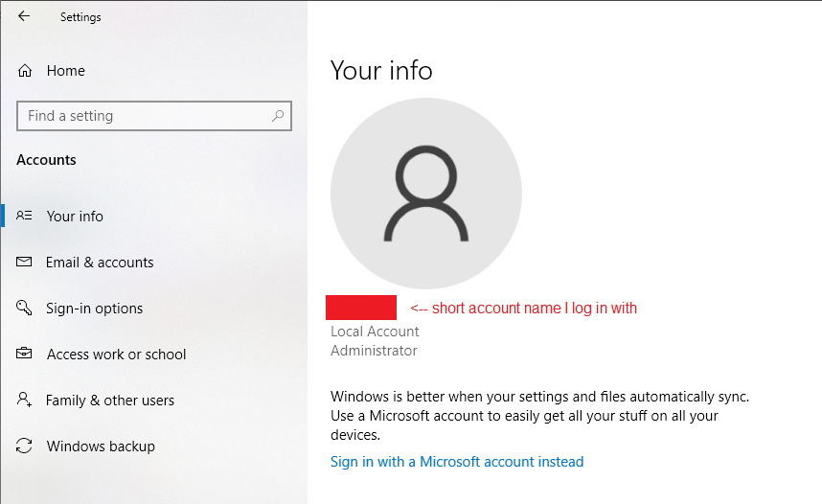Click the envelope icon for Email & accounts
Viewport: 822px width, 504px height.
coord(25,263)
